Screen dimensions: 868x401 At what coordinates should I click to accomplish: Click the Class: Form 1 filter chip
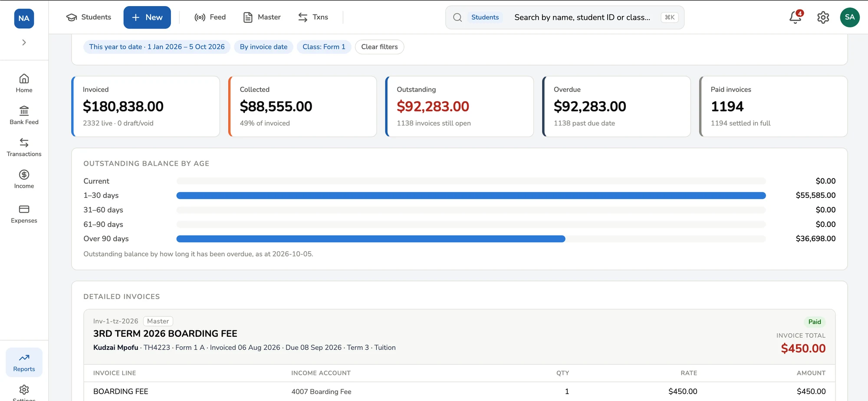coord(324,47)
